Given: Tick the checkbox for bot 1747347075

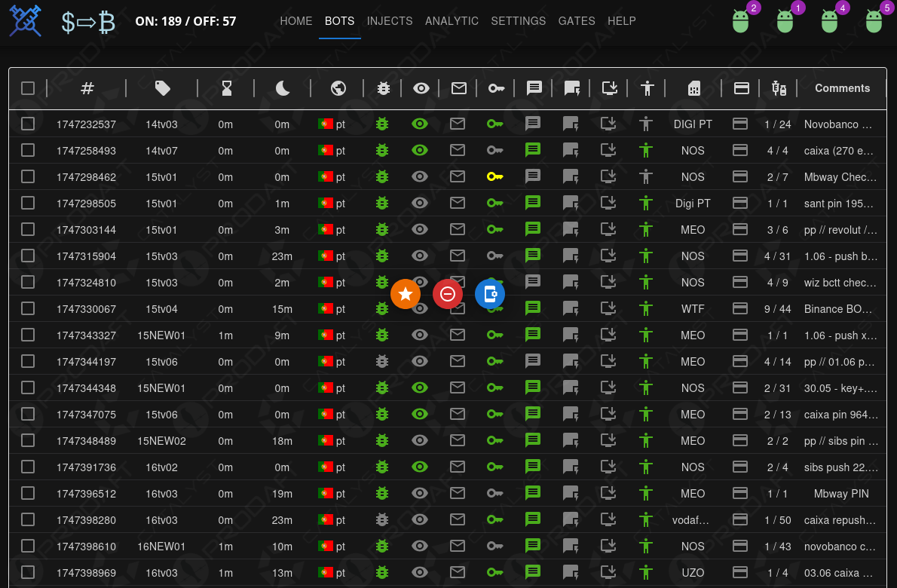Looking at the screenshot, I should [27, 414].
